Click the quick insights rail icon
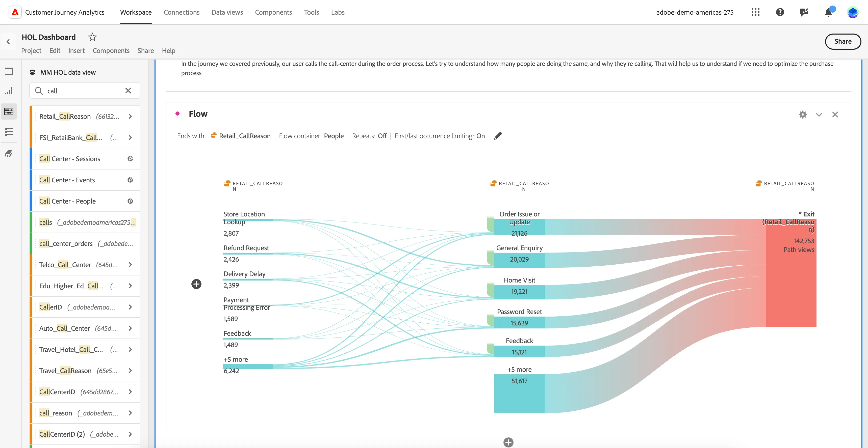 [9, 154]
